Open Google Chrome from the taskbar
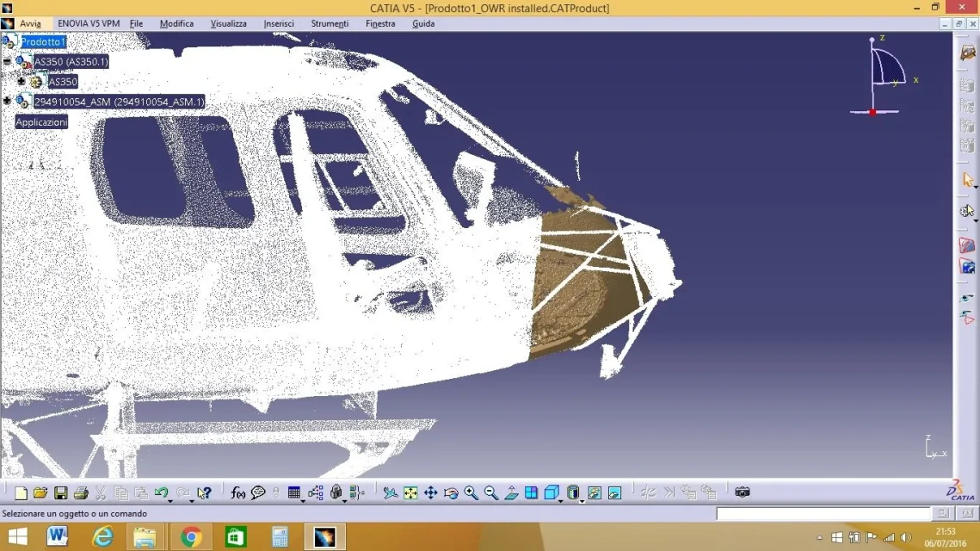980x551 pixels. click(191, 537)
